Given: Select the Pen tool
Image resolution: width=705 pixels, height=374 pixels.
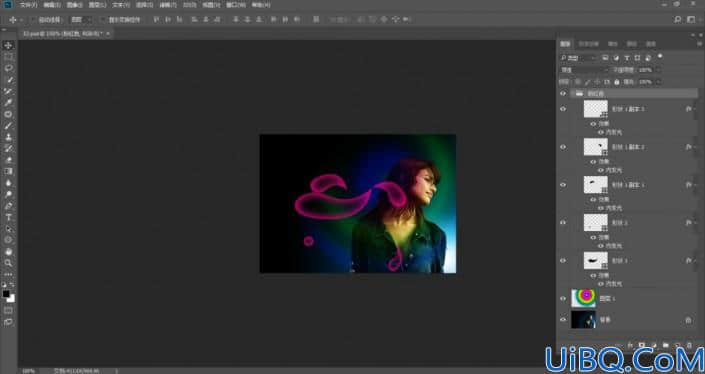Looking at the screenshot, I should coord(8,206).
